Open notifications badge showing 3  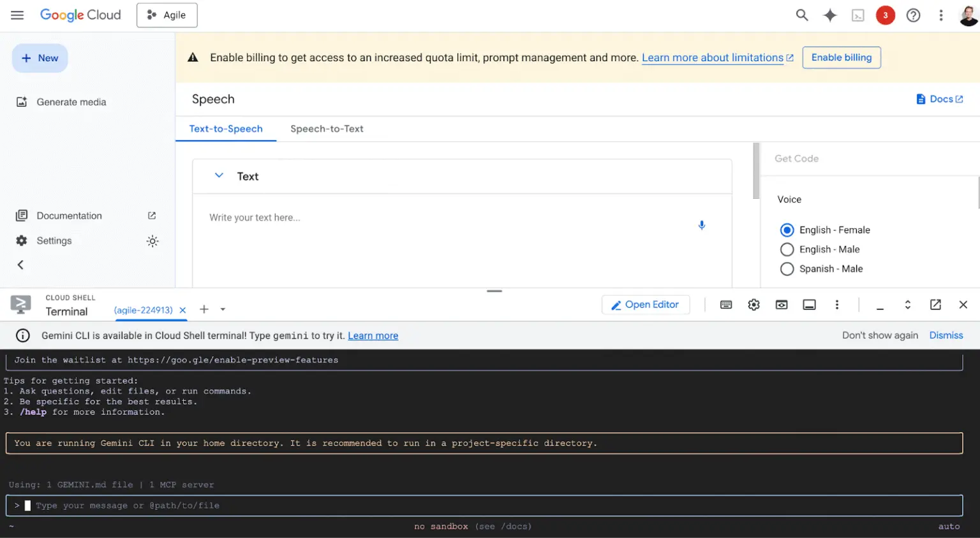[886, 15]
